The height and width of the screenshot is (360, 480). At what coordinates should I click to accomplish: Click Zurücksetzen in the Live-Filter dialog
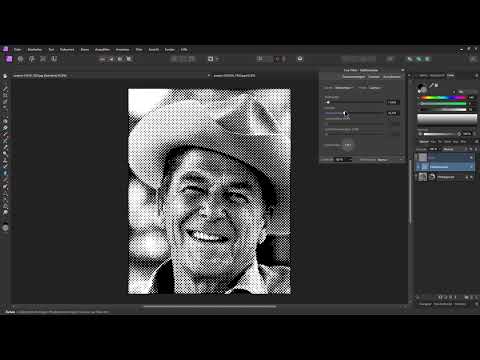392,77
